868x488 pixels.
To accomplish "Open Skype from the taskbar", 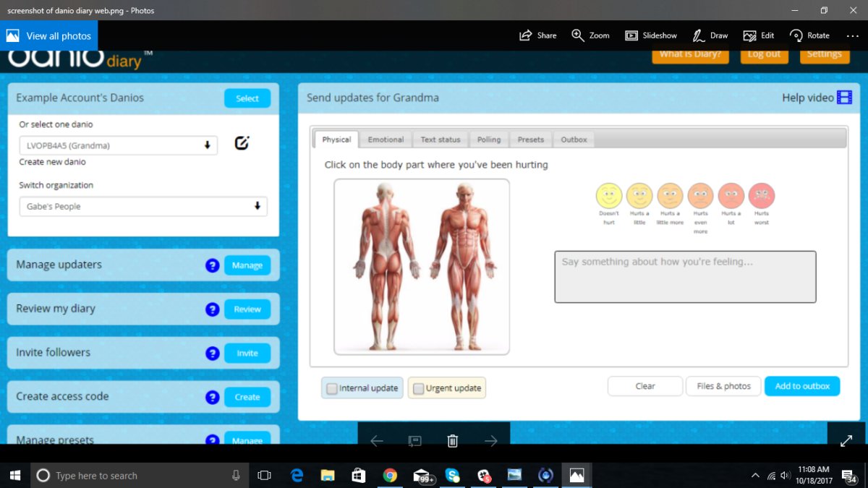I will click(x=453, y=475).
